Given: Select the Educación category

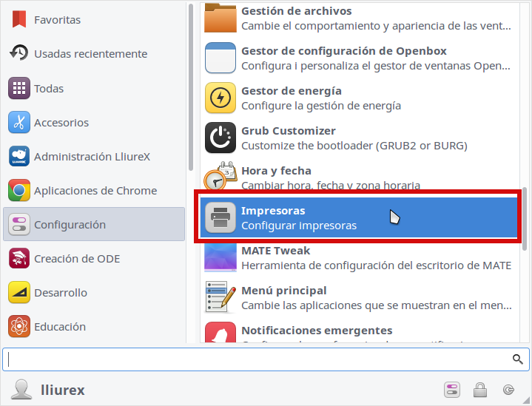Looking at the screenshot, I should (x=94, y=326).
